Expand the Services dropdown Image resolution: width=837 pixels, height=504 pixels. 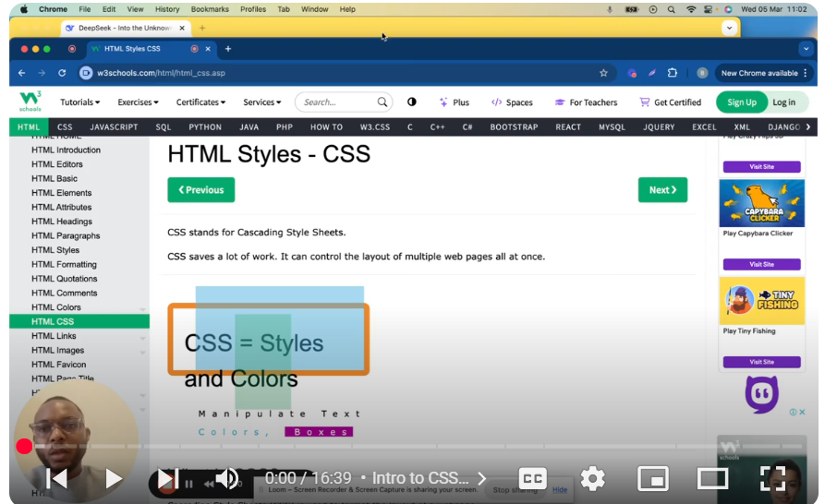(x=262, y=102)
